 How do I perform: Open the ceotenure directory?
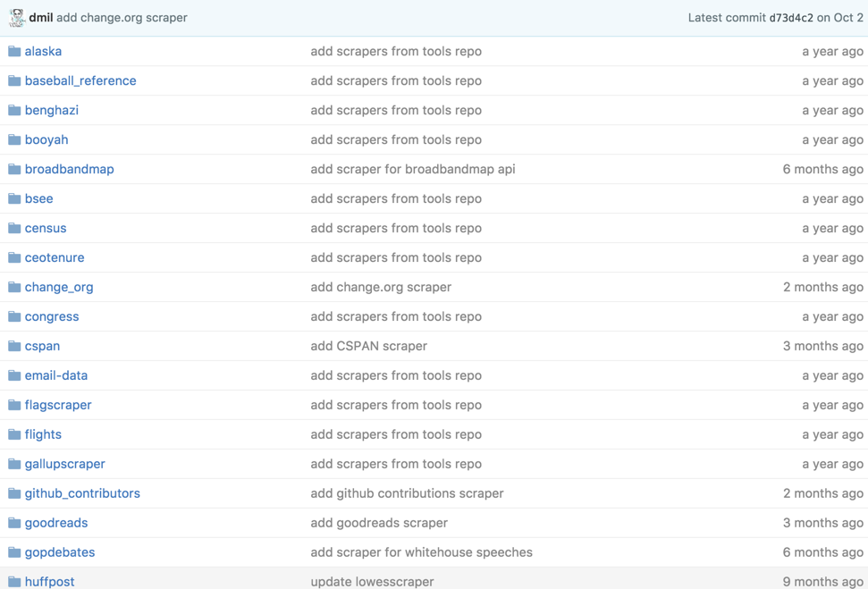point(55,257)
